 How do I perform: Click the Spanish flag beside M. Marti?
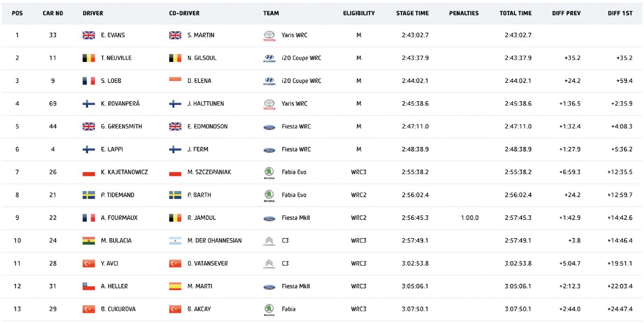[175, 286]
